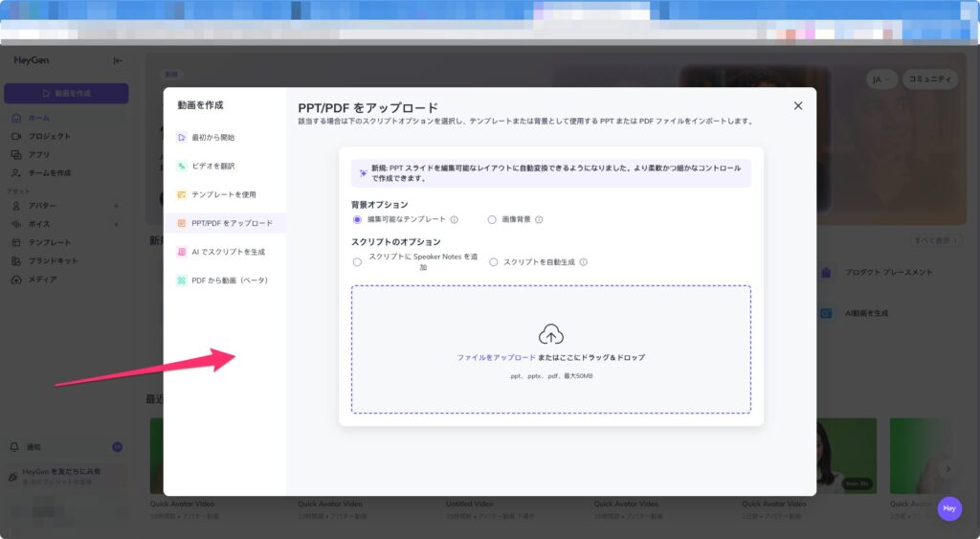This screenshot has width=980, height=539.
Task: Click the .ppt, .pptx, .pdf、最大50MB text
Action: point(550,376)
